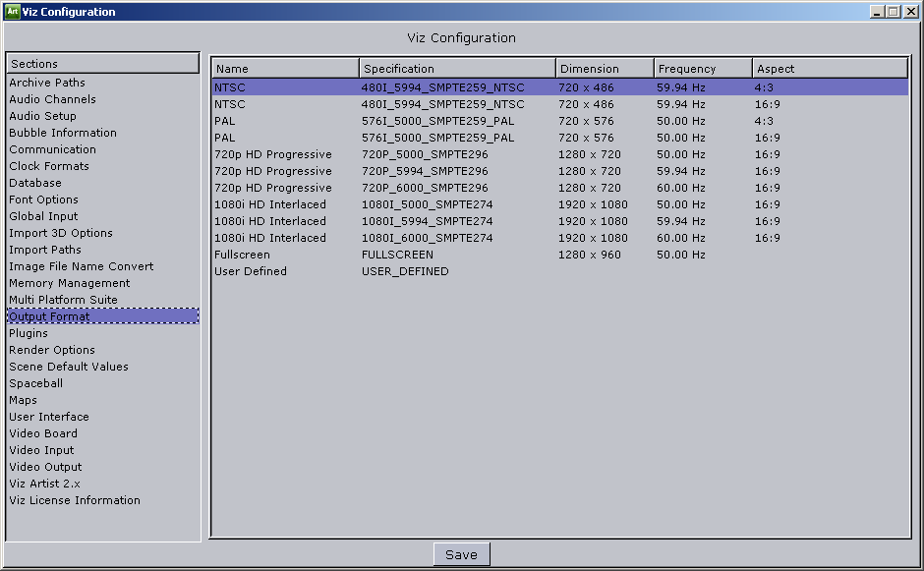924x571 pixels.
Task: Open Viz License Information section
Action: coord(75,500)
